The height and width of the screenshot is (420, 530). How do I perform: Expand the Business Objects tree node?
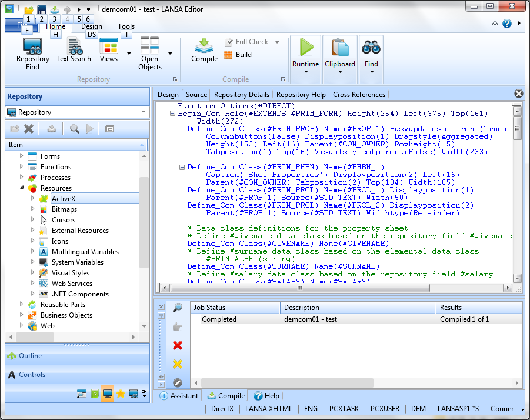22,315
